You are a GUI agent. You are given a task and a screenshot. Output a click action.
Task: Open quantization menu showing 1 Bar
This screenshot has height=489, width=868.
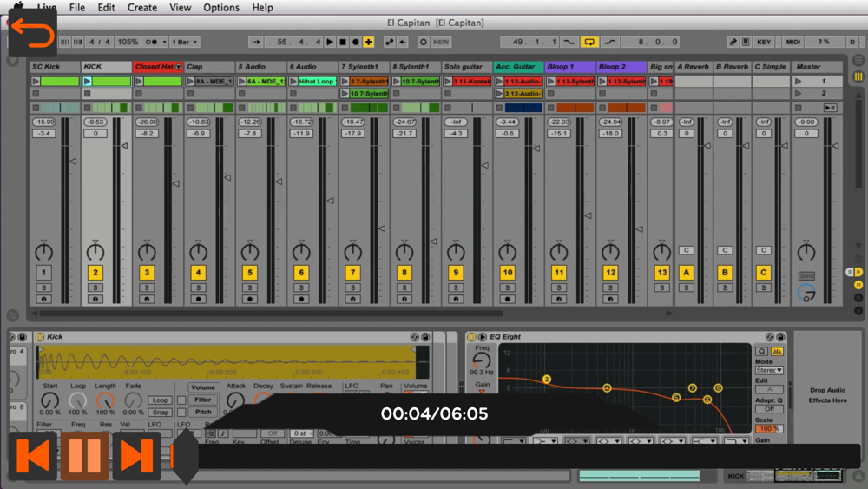(184, 42)
